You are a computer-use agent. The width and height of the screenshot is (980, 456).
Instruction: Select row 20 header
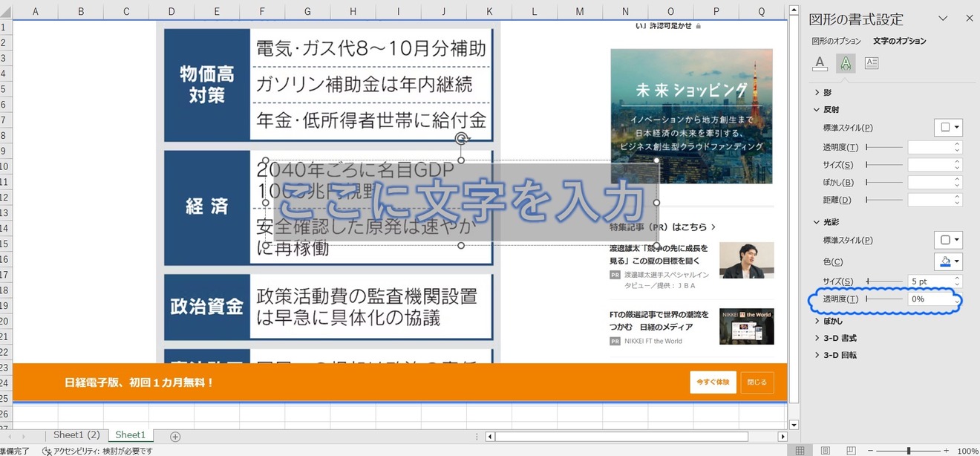pos(6,321)
